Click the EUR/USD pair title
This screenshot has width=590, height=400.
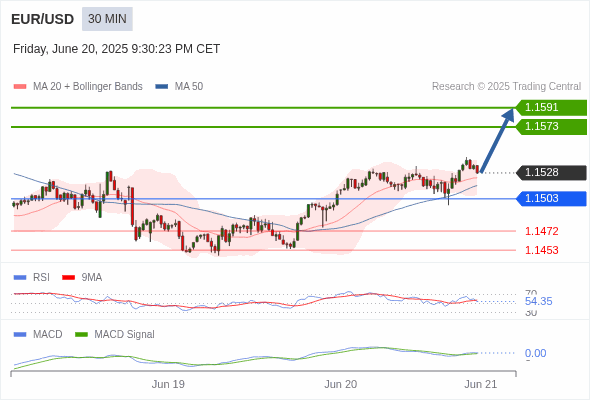(43, 19)
